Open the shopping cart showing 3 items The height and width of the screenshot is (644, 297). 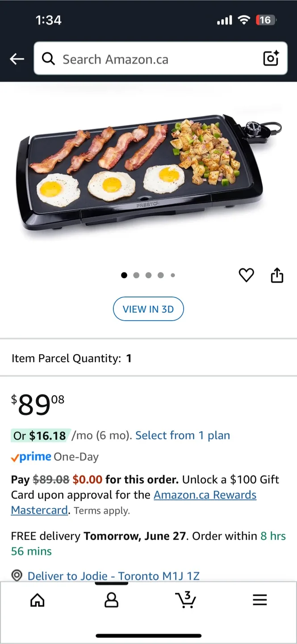(185, 600)
